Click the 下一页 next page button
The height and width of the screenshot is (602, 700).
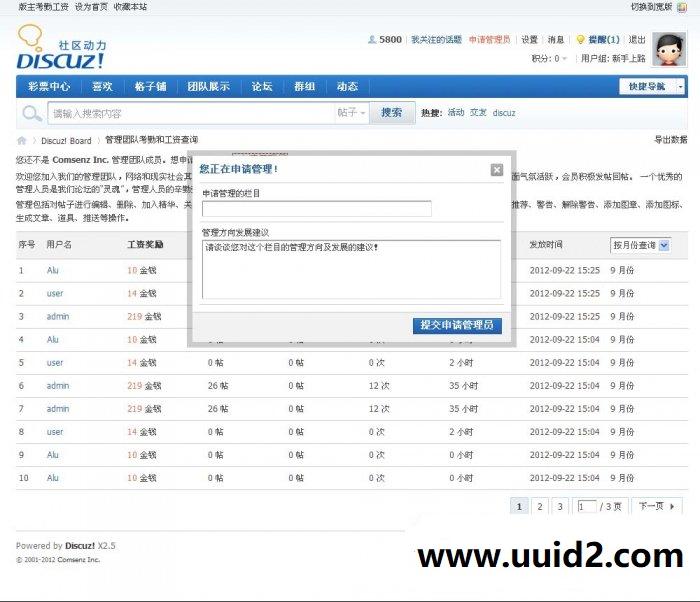[x=656, y=506]
